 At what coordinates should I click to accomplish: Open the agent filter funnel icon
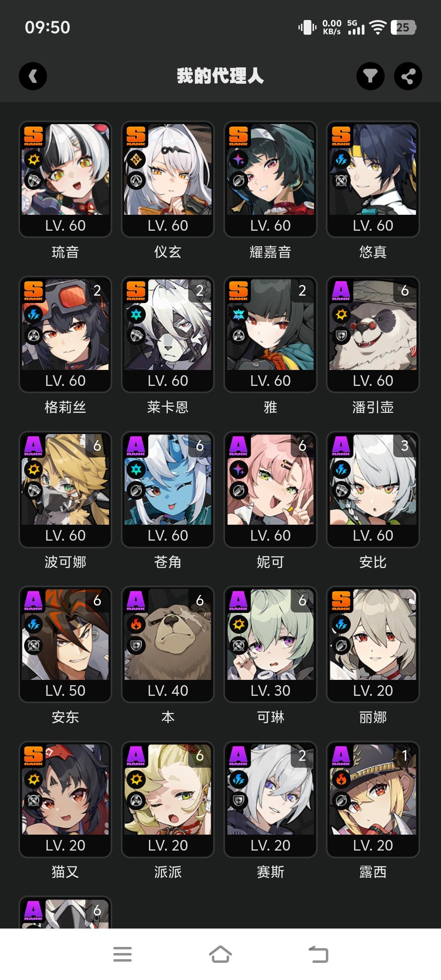370,76
